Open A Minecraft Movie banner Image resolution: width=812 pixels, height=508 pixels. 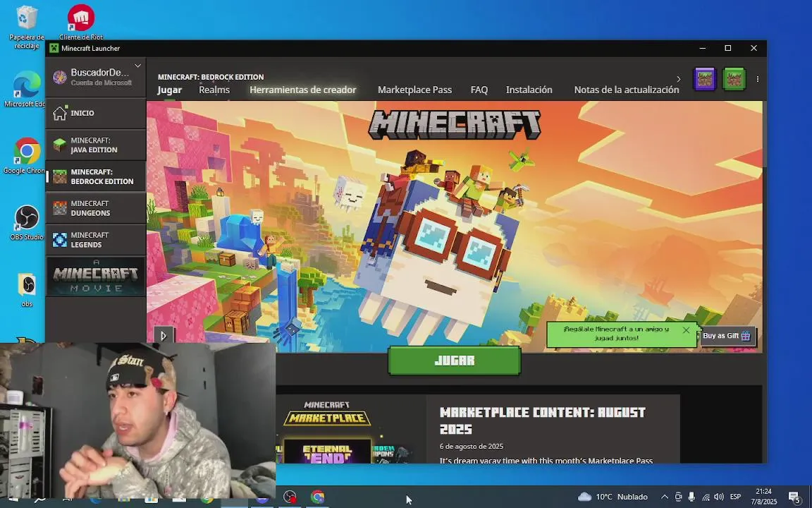[95, 277]
